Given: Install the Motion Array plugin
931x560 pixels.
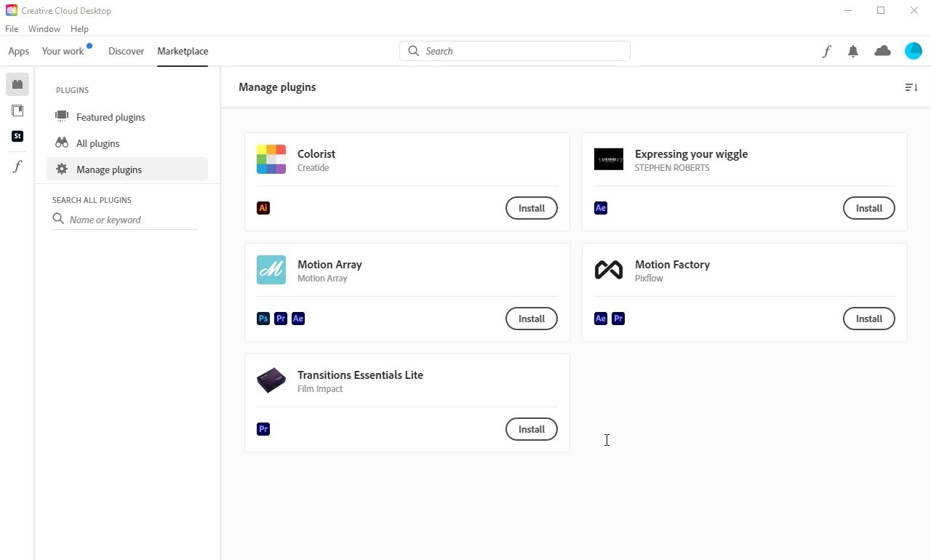Looking at the screenshot, I should point(532,319).
